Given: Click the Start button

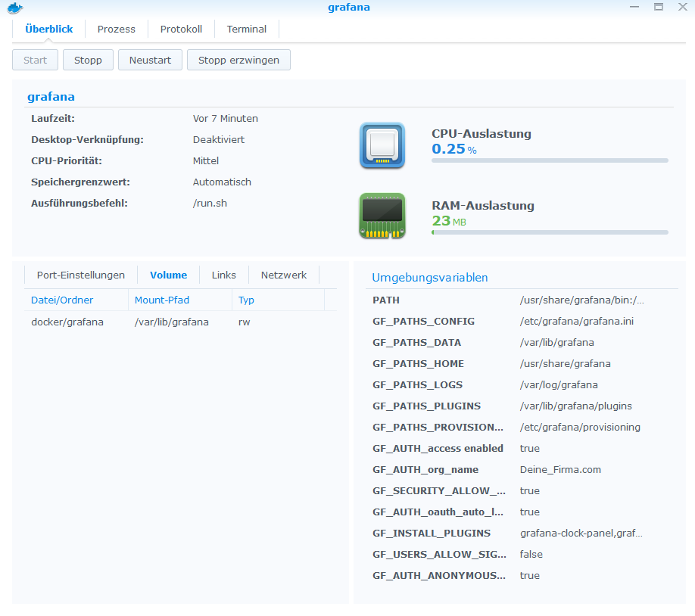Looking at the screenshot, I should pos(35,60).
